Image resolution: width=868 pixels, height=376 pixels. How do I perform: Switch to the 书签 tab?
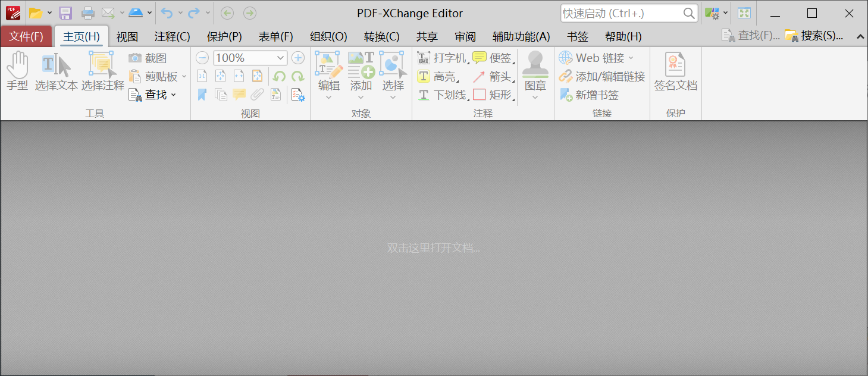tap(577, 36)
